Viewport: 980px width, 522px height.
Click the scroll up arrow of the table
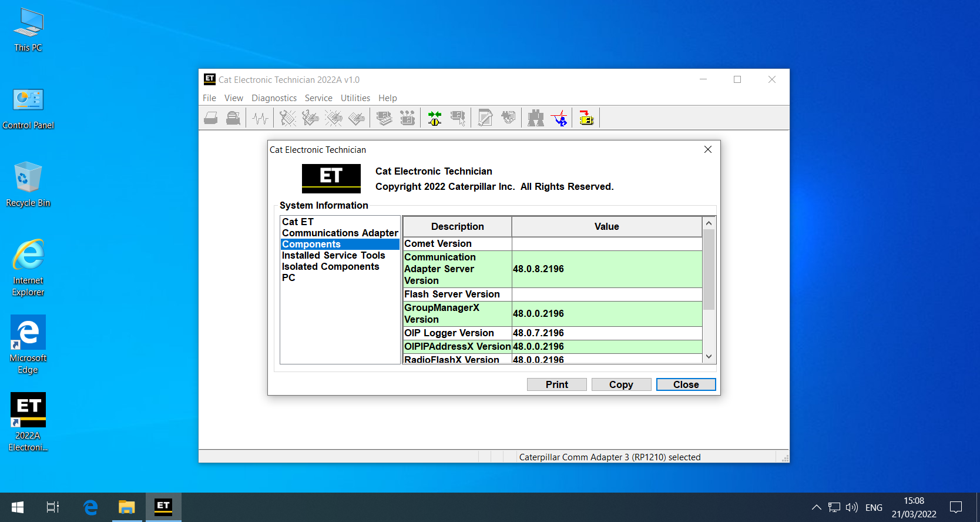click(709, 223)
